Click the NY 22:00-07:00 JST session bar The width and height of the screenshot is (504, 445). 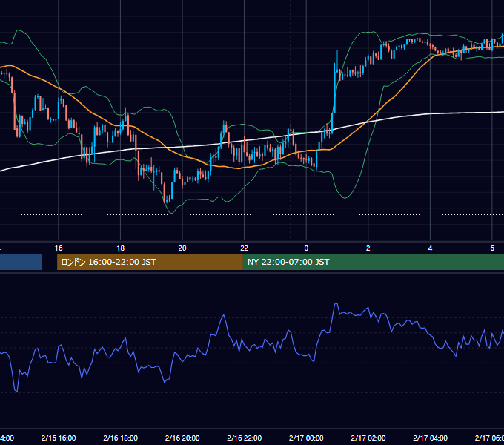click(373, 262)
